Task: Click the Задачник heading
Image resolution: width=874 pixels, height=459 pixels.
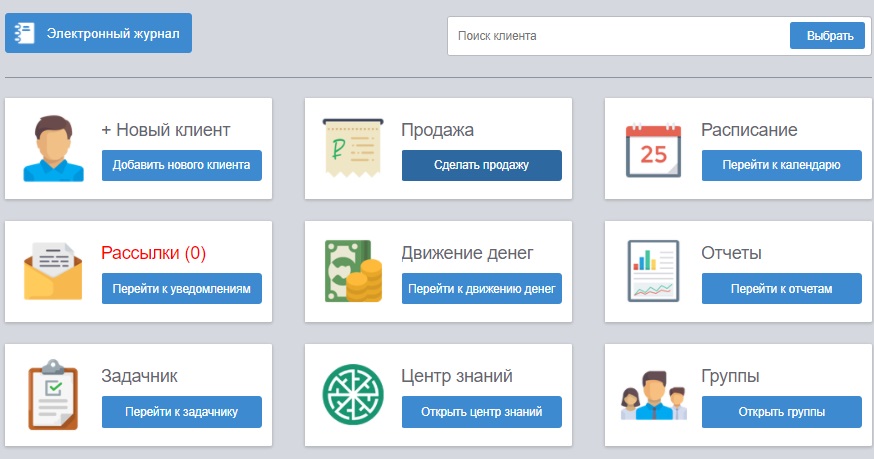Action: pos(139,376)
